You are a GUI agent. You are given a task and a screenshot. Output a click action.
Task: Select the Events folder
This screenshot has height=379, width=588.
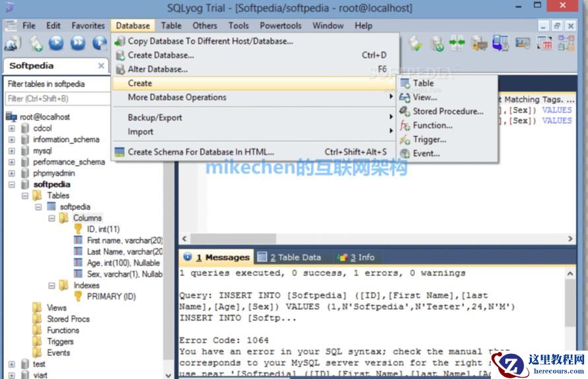[x=59, y=353]
